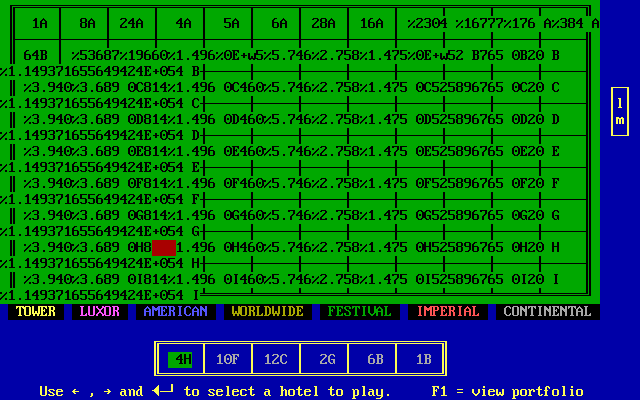The width and height of the screenshot is (640, 400).
Task: Click the 'F1 = view portfolio' hint
Action: (x=507, y=391)
